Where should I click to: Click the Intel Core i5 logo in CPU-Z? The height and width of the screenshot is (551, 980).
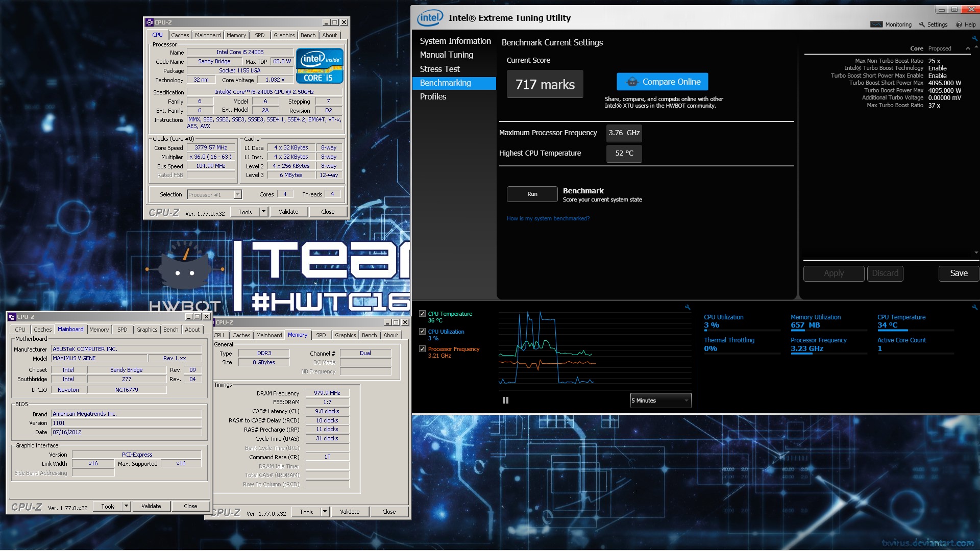(x=320, y=66)
